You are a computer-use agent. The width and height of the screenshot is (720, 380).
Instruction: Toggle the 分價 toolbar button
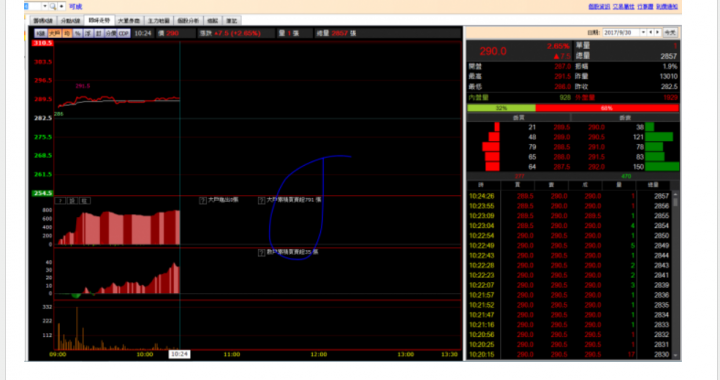click(x=111, y=34)
